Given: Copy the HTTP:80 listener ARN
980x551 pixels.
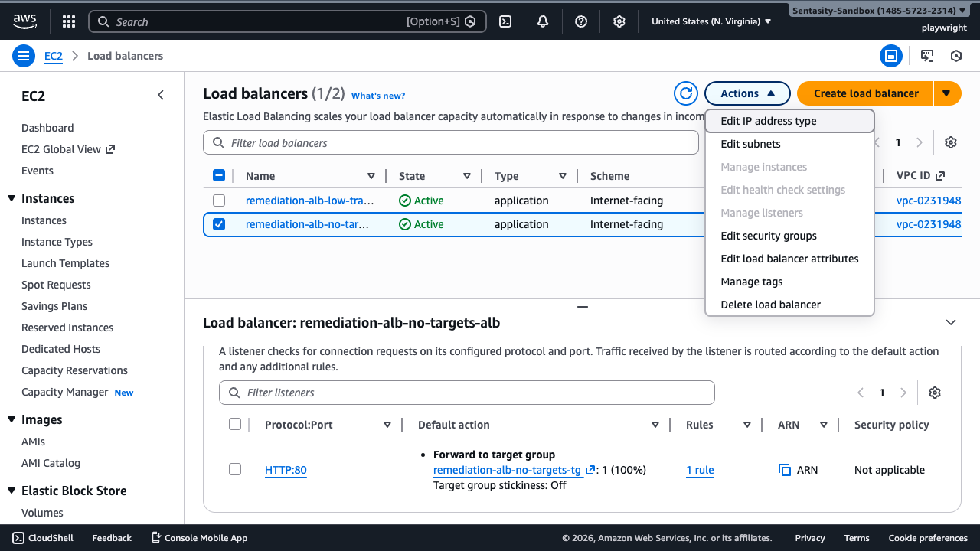Looking at the screenshot, I should coord(785,470).
